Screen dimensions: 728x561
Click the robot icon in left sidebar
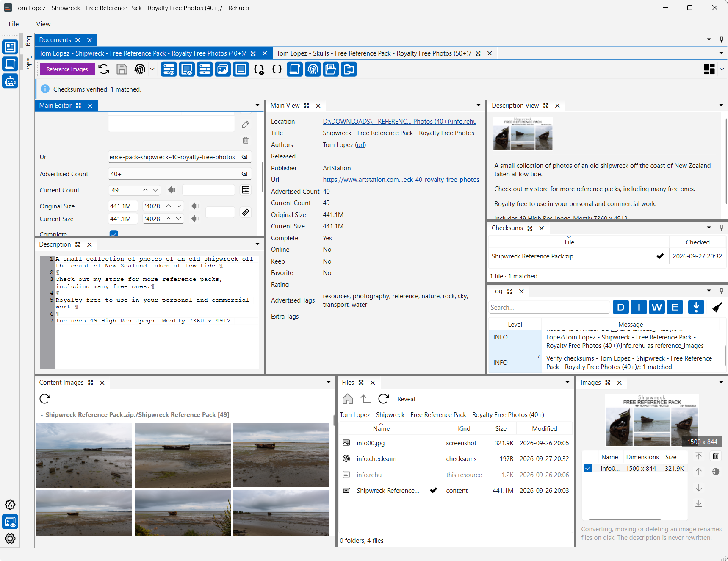click(10, 81)
